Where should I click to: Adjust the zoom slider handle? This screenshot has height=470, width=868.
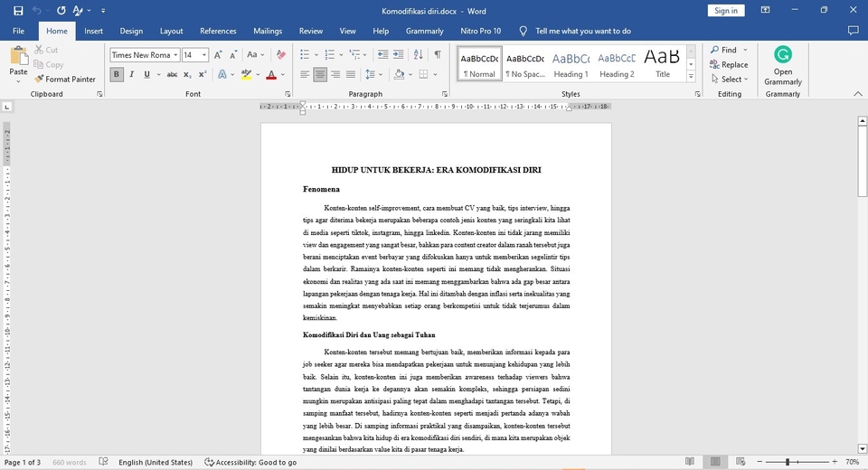pos(788,462)
